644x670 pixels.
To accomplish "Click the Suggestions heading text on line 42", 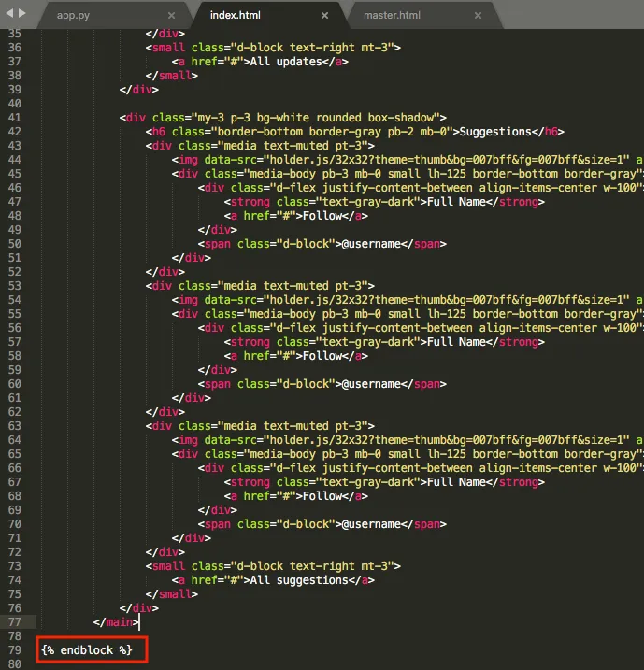I will click(494, 132).
